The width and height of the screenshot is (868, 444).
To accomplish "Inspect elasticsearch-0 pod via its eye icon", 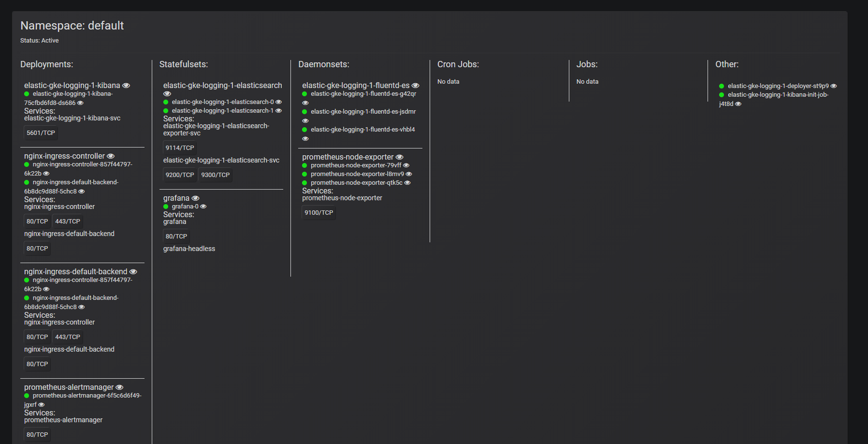I will pos(278,102).
